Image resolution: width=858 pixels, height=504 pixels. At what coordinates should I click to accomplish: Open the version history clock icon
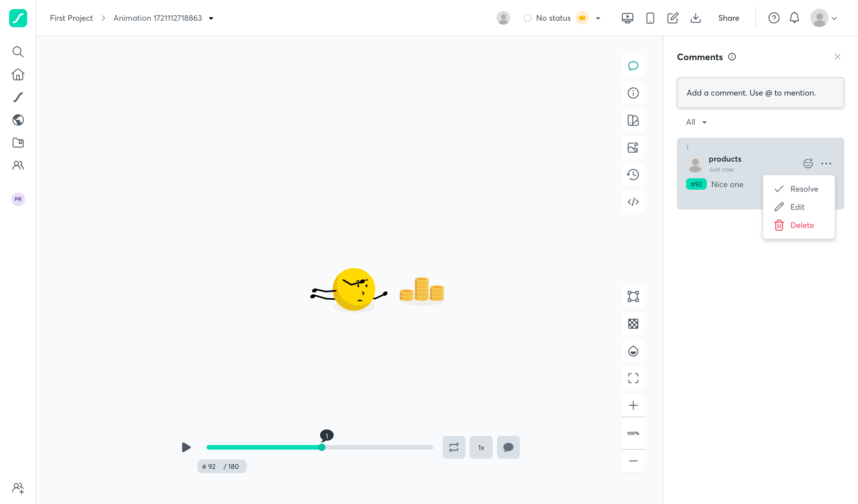[633, 175]
